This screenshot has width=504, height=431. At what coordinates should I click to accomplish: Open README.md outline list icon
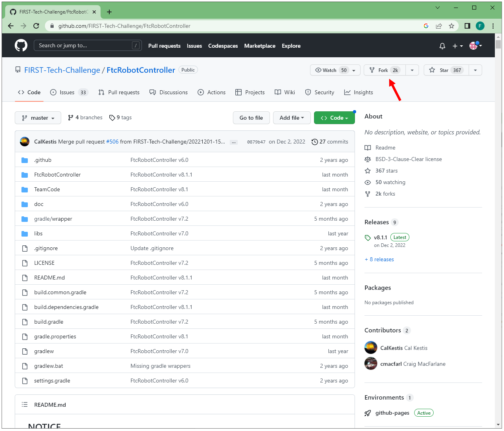25,404
